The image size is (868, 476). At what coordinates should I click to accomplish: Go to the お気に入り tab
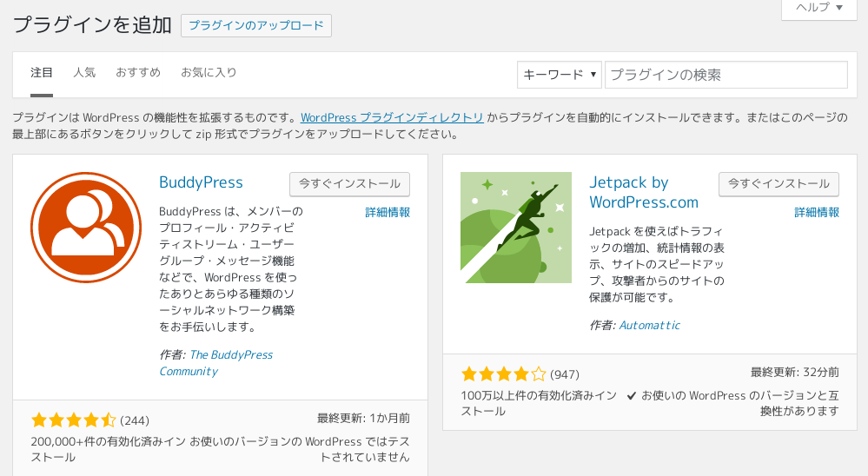pos(209,72)
